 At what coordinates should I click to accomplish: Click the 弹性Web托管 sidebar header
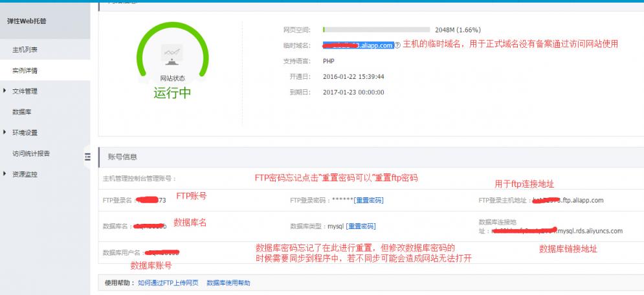[x=27, y=21]
